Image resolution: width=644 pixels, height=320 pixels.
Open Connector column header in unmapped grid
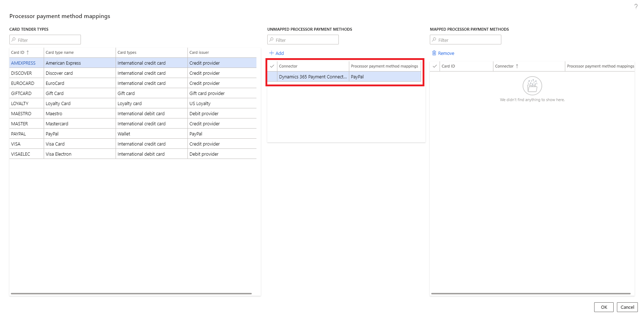(x=313, y=66)
